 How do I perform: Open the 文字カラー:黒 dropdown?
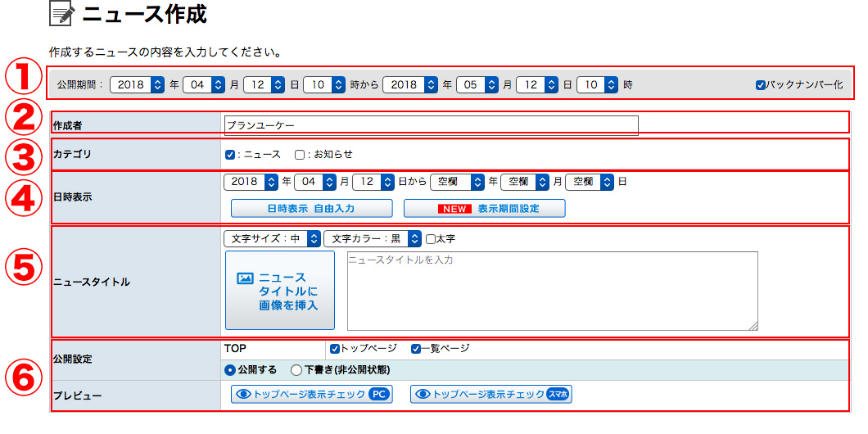point(372,239)
